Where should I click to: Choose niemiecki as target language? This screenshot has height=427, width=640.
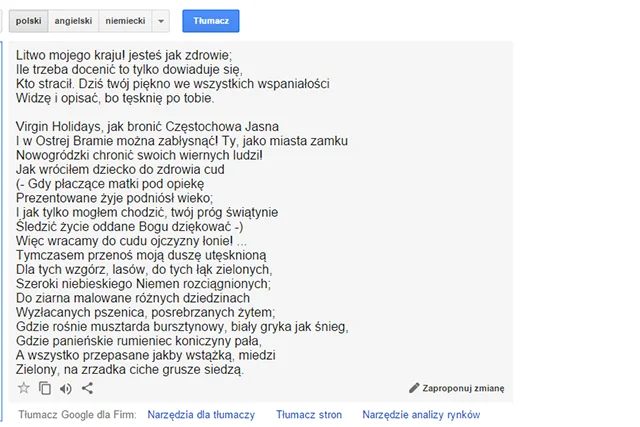125,21
